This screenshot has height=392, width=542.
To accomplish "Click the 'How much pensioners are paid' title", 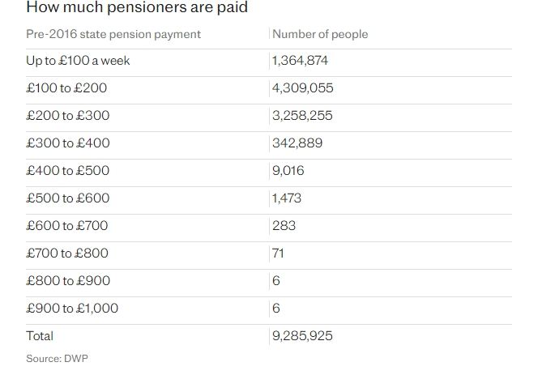I will pos(137,7).
